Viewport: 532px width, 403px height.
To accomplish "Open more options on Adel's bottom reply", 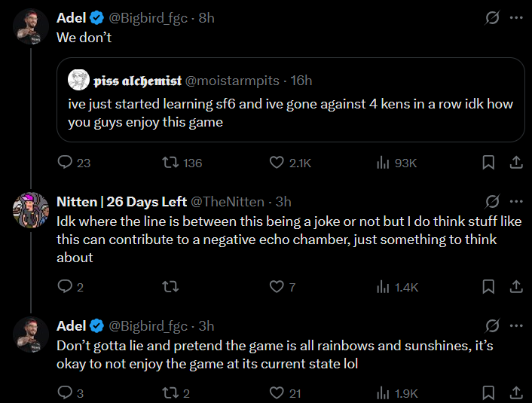I will pyautogui.click(x=516, y=326).
